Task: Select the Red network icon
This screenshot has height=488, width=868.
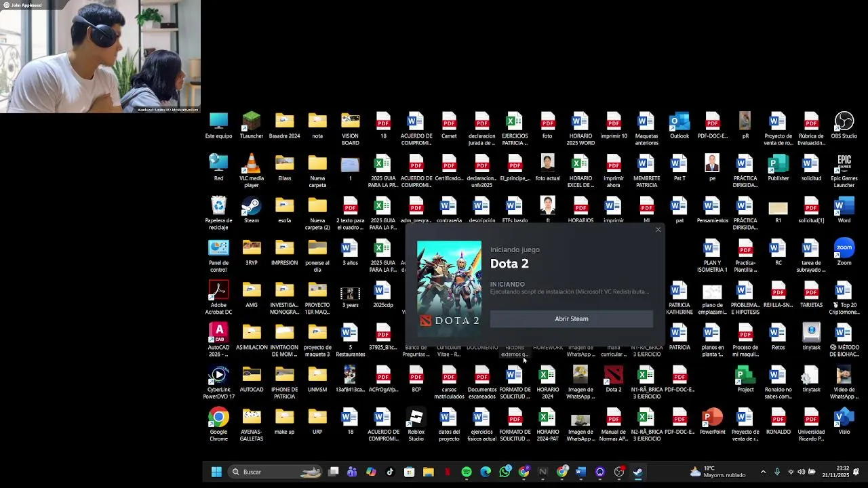Action: click(x=218, y=167)
